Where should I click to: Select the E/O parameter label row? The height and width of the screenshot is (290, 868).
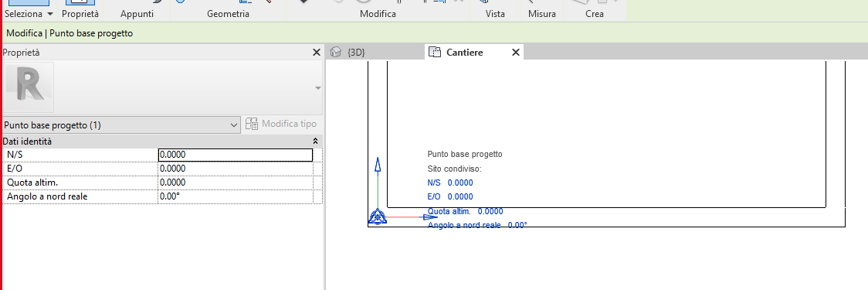[80, 169]
